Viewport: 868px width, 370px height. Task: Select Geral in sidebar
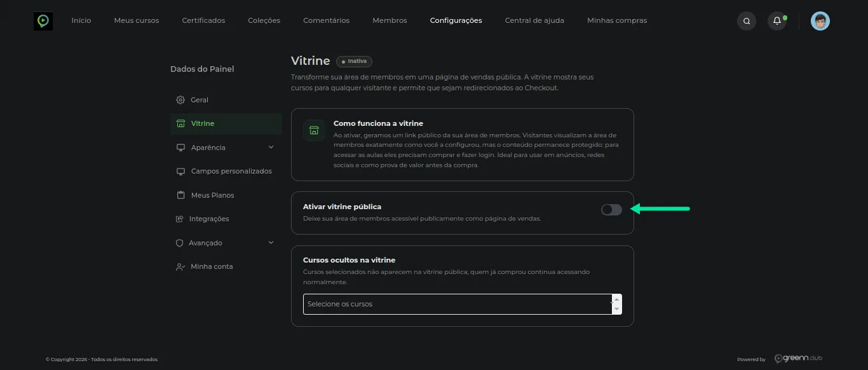pyautogui.click(x=200, y=100)
